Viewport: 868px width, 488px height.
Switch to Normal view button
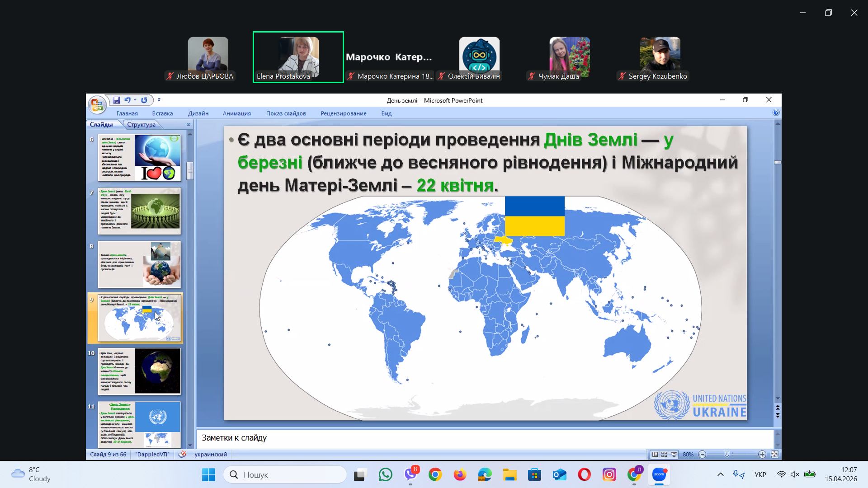click(x=655, y=454)
